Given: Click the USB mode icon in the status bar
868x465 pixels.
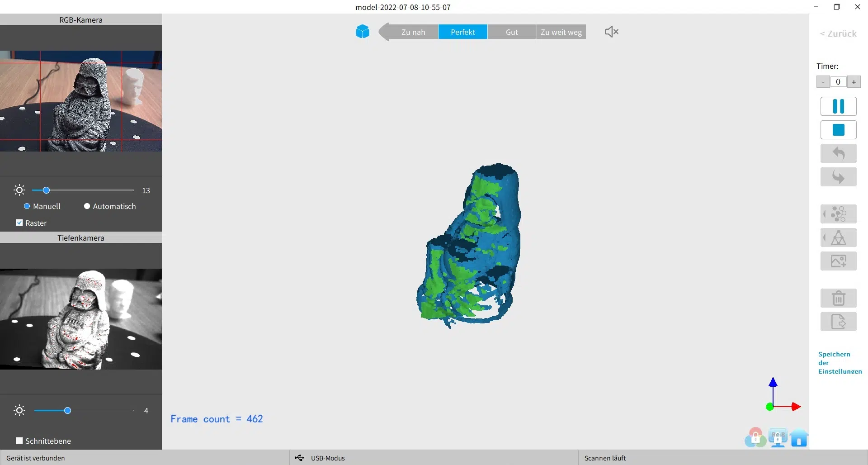Looking at the screenshot, I should click(299, 458).
